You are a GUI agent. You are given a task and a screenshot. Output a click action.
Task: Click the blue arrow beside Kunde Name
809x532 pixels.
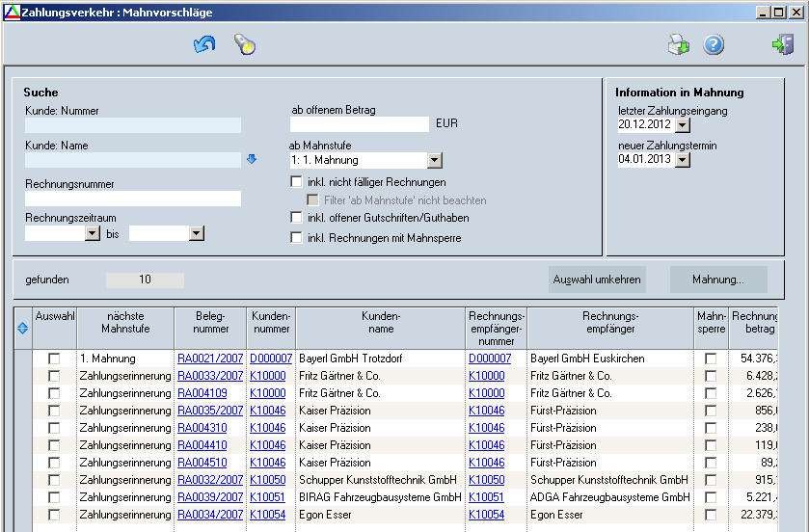coord(252,160)
